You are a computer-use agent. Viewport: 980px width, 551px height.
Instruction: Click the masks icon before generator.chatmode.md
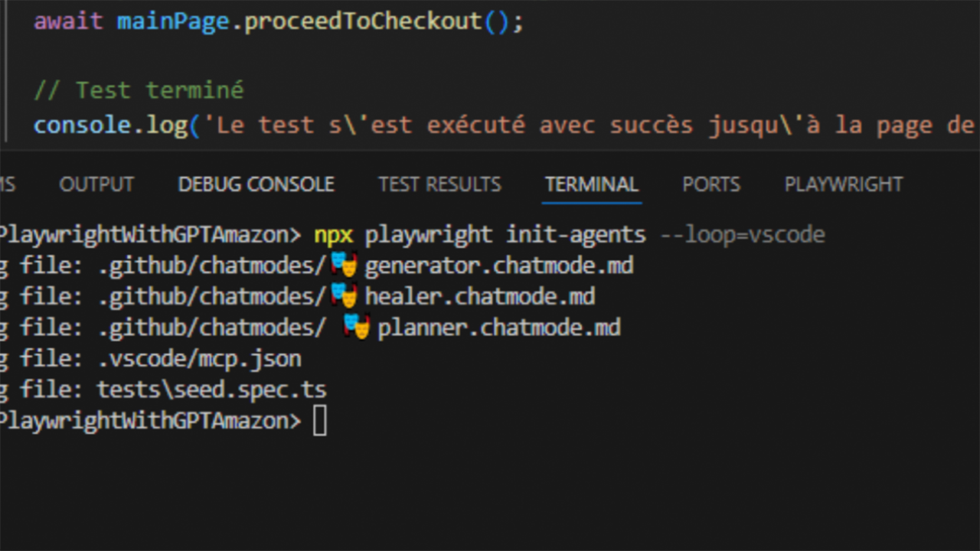tap(345, 266)
